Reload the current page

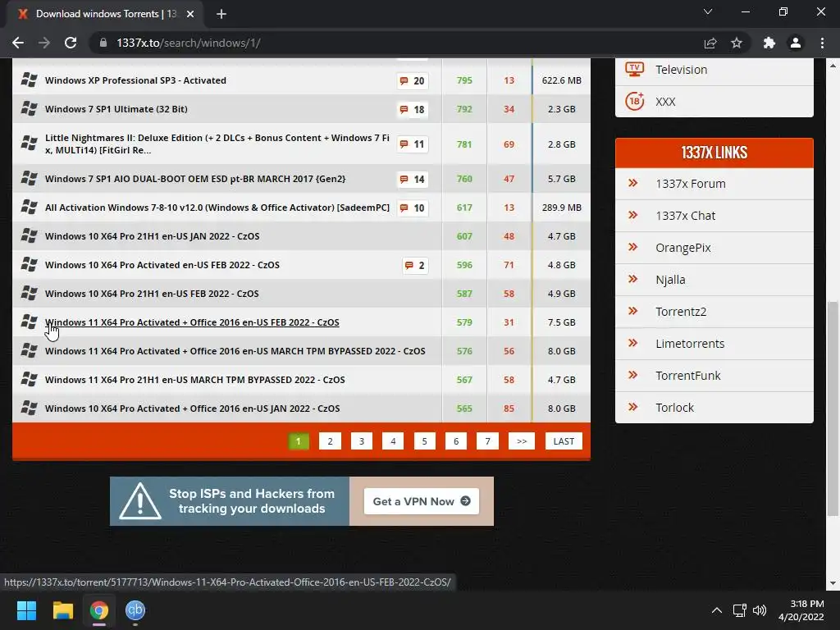pos(71,43)
